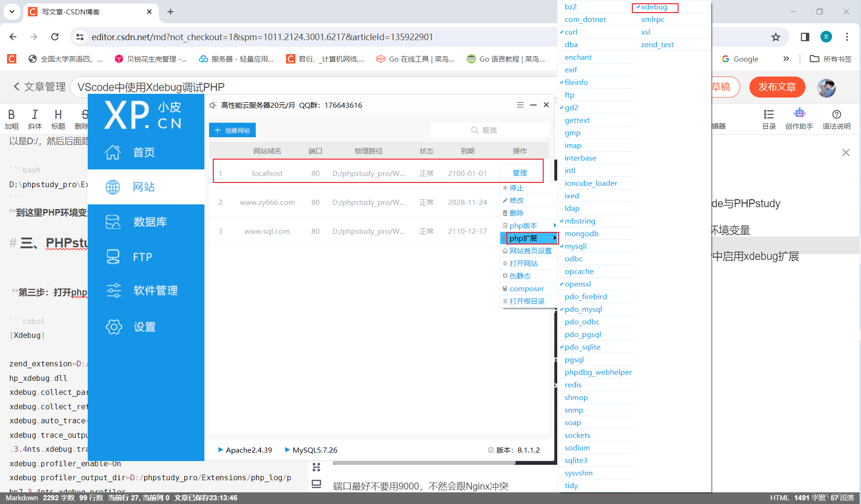Open the 全国大学英语四 bookmark
Viewport: 861px width, 504px height.
[x=66, y=59]
